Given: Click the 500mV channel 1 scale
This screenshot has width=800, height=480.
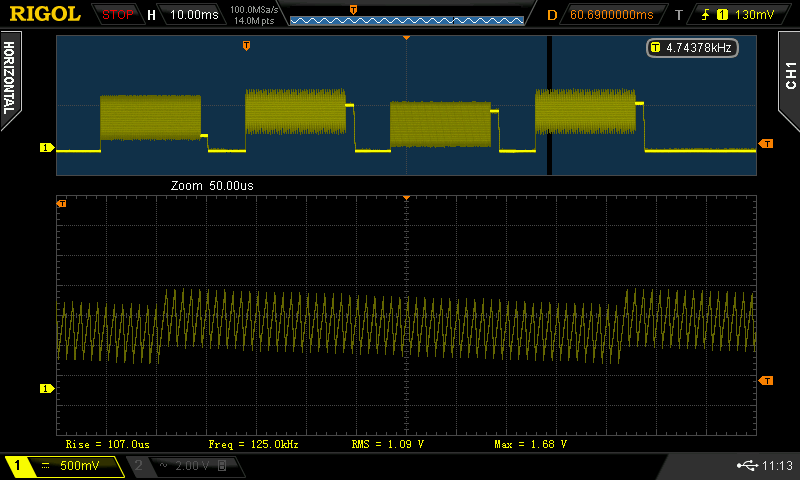Looking at the screenshot, I should [80, 466].
